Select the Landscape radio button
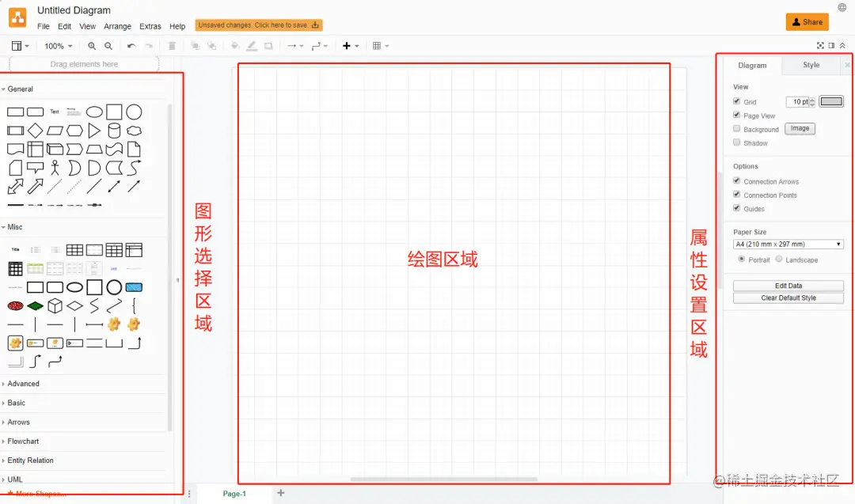 pos(778,260)
